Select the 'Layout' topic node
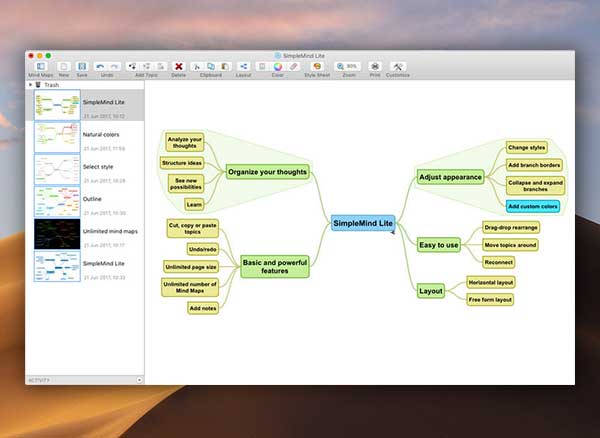This screenshot has width=600, height=438. (x=431, y=291)
